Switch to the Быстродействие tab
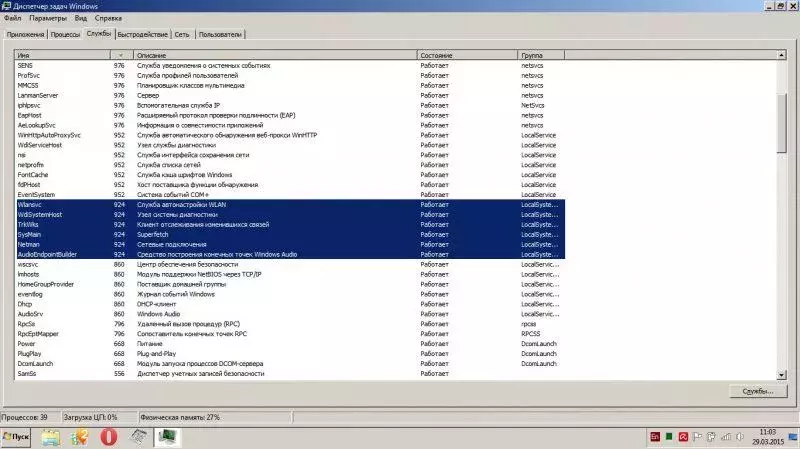This screenshot has height=449, width=800. click(x=142, y=34)
